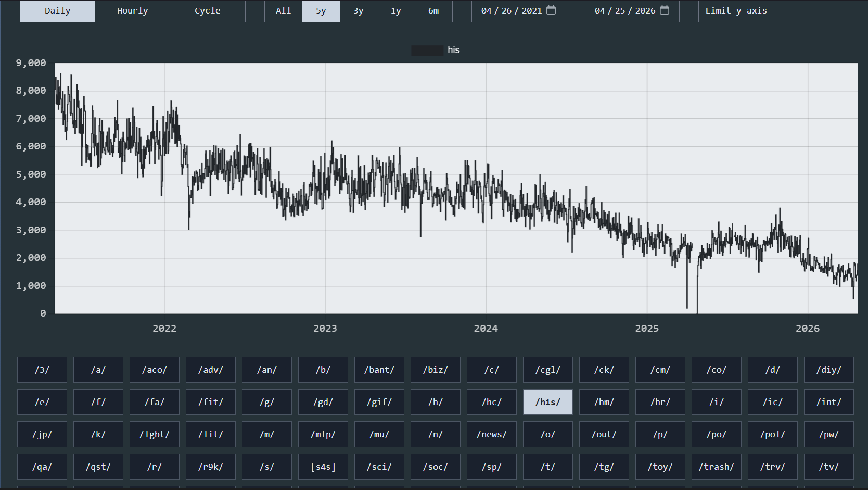
Task: Pick the /news/ board
Action: (492, 434)
